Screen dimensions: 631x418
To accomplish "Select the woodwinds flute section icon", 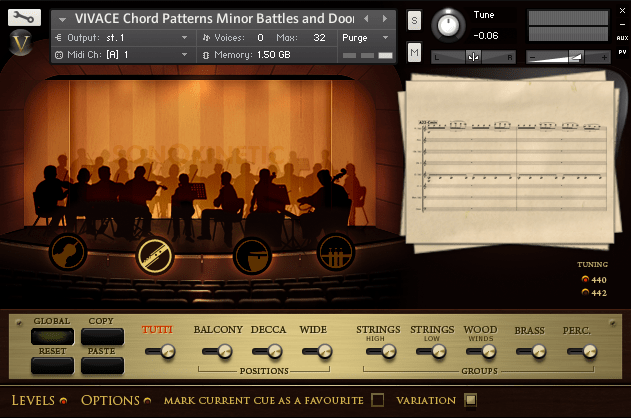I will click(x=155, y=255).
